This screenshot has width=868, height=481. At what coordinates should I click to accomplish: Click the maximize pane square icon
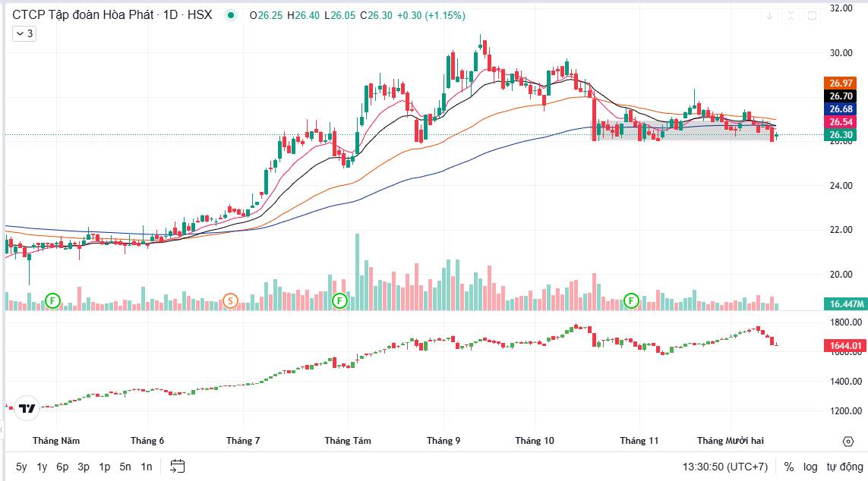(812, 15)
